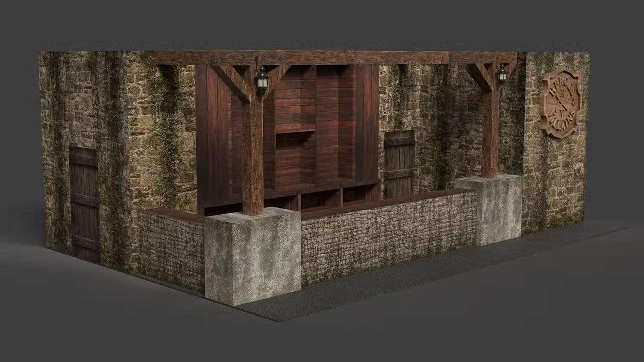Click the stone wall below the sign
This screenshot has width=644, height=362.
tap(554, 184)
